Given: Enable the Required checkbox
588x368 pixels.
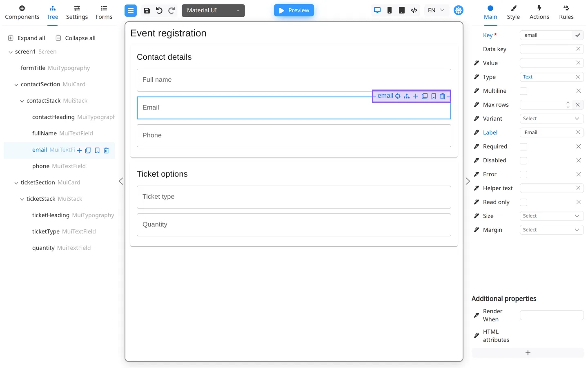Looking at the screenshot, I should click(x=523, y=146).
